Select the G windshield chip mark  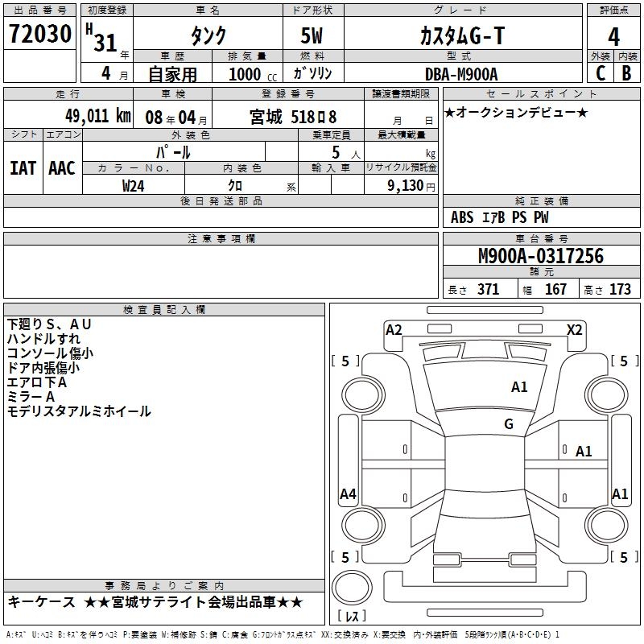509,424
